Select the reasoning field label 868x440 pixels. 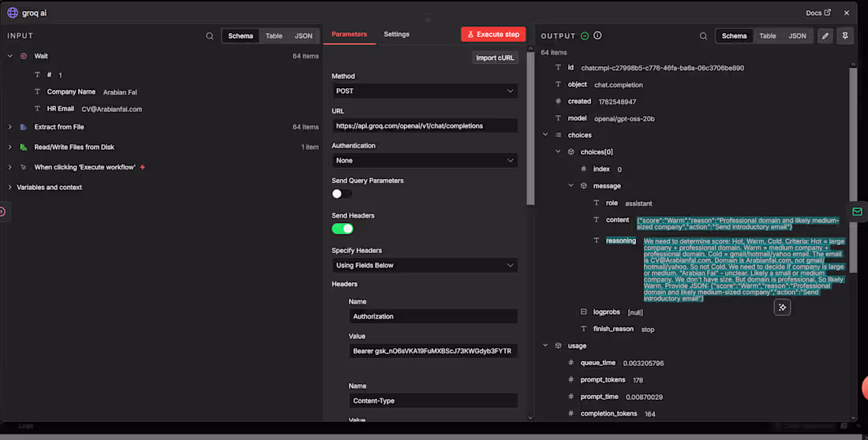pos(620,241)
